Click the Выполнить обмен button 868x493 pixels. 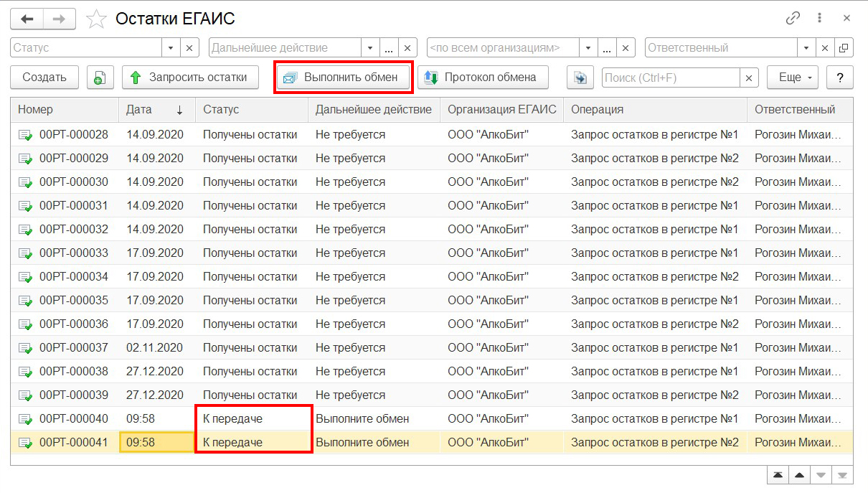click(x=343, y=78)
